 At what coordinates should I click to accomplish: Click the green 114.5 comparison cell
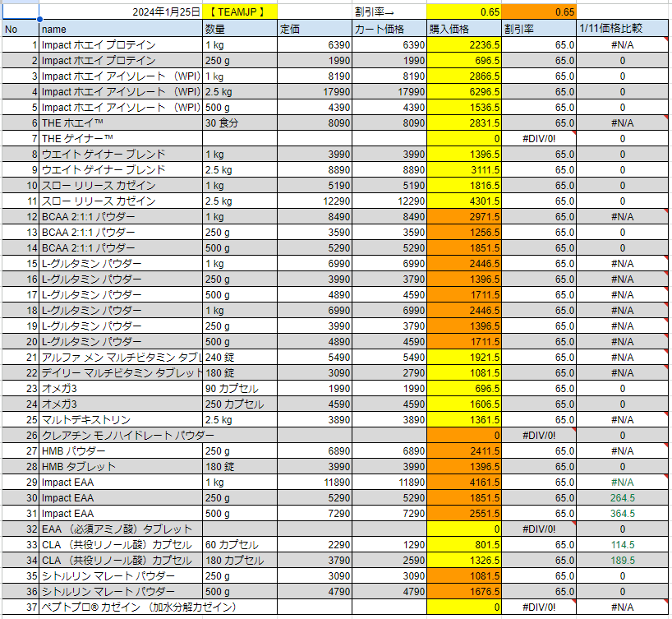(x=622, y=545)
